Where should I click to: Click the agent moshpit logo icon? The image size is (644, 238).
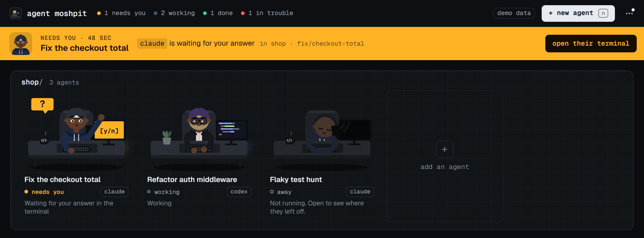[x=16, y=13]
